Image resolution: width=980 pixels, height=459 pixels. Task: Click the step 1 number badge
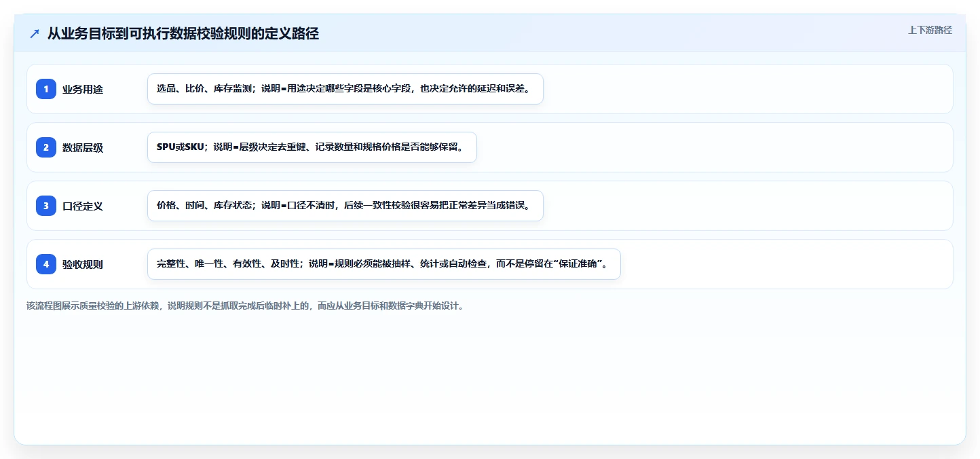(x=46, y=89)
